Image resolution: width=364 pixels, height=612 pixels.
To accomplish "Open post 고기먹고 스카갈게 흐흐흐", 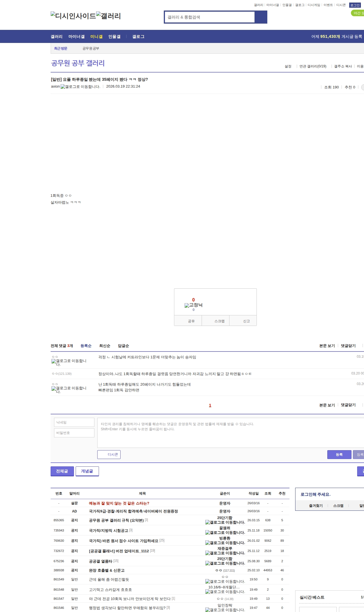I will (110, 590).
